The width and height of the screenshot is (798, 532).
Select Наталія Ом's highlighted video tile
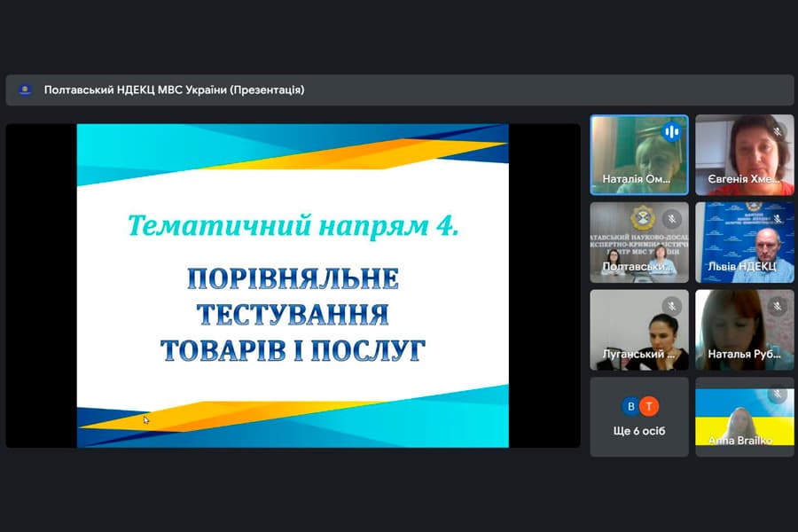tap(638, 155)
